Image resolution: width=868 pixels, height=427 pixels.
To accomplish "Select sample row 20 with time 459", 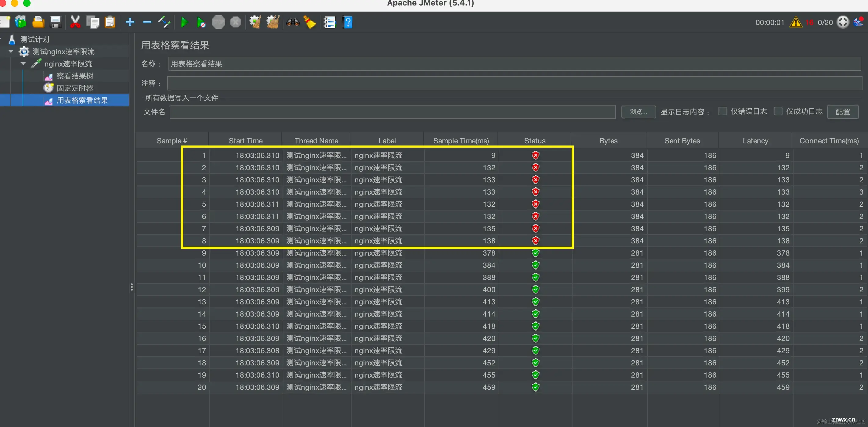I will pos(501,387).
